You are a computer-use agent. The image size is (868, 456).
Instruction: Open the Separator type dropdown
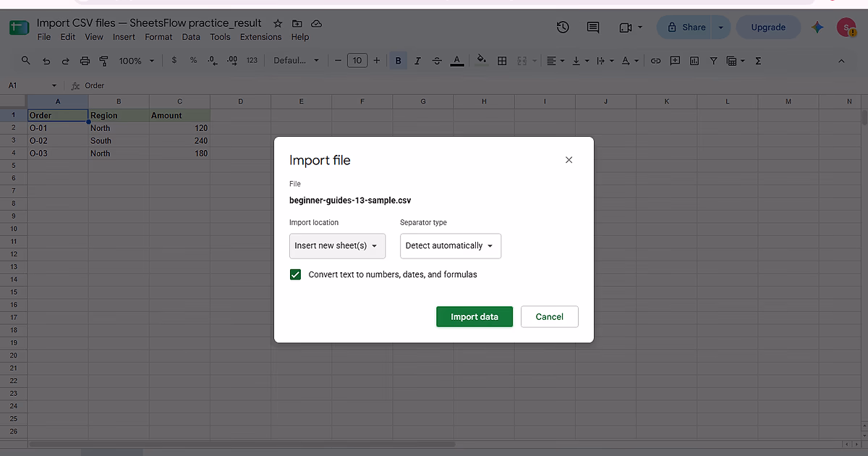point(451,246)
